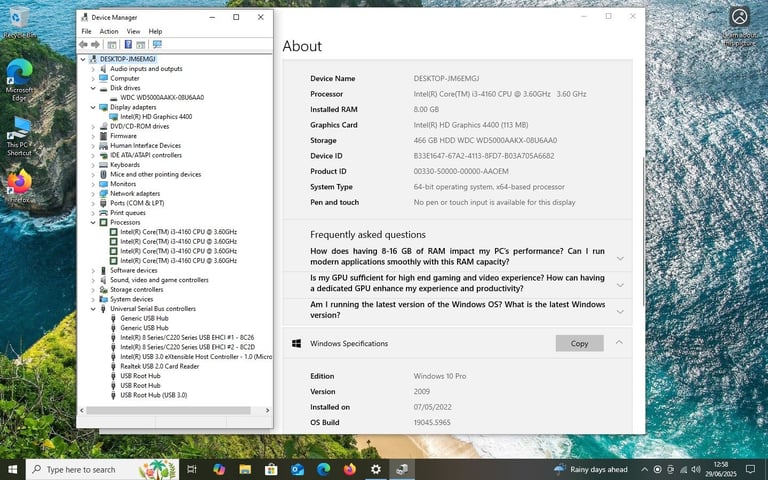Image resolution: width=768 pixels, height=480 pixels.
Task: Select the first Generic USB Hub
Action: click(x=144, y=318)
